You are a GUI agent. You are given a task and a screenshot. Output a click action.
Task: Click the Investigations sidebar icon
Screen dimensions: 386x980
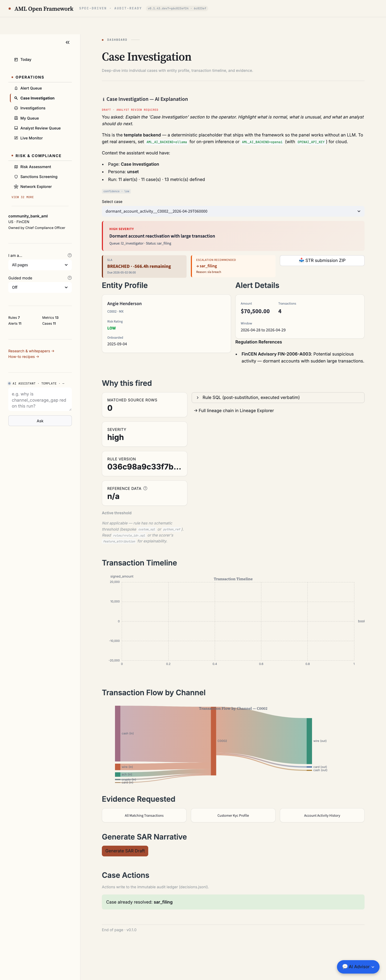coord(16,108)
